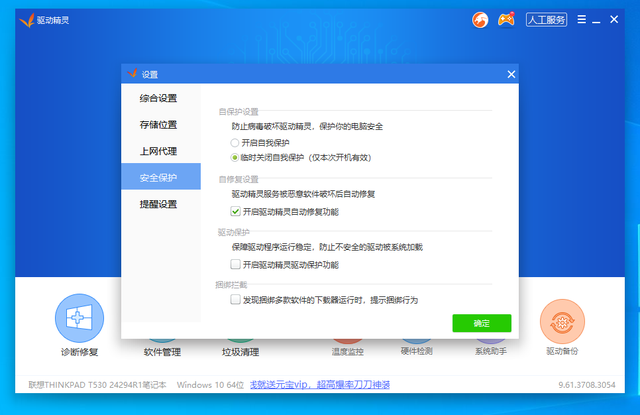Screen dimensions: 640x415
Task: Enable 发现捆绑多款软件 bundle-alert checkbox
Action: [235, 300]
